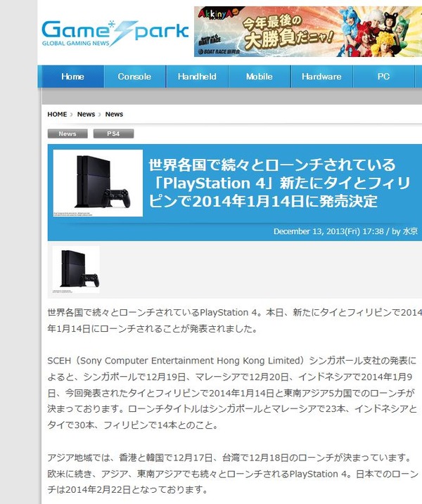422x504 pixels.
Task: Open the small PS4 thumbnail below the headline
Action: 76,269
